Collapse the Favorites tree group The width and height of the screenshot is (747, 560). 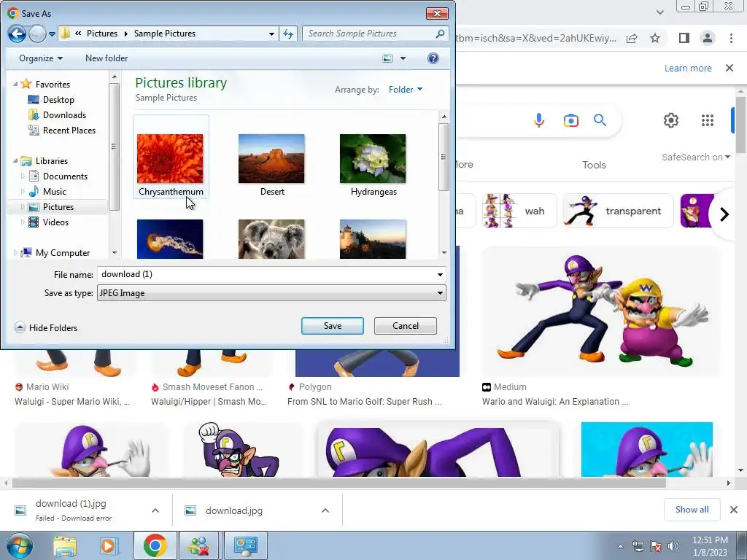[x=16, y=84]
